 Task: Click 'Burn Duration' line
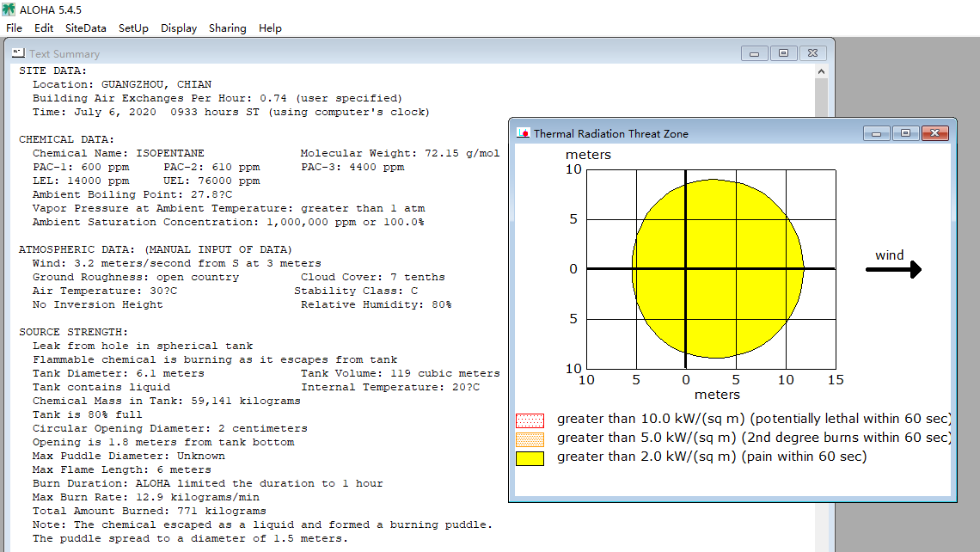tap(207, 483)
